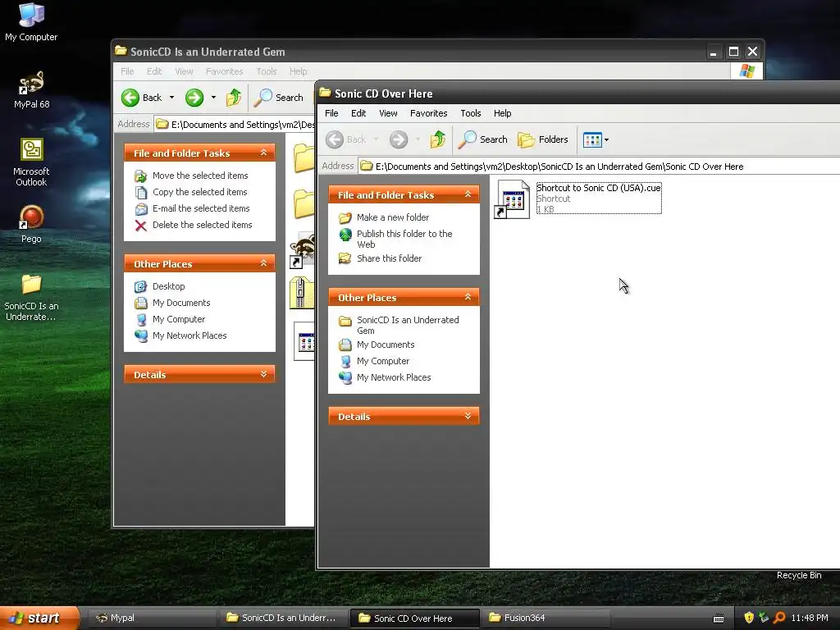840x630 pixels.
Task: Click the green Back arrow in SonicCD Is an Underrated Gem window
Action: point(130,98)
